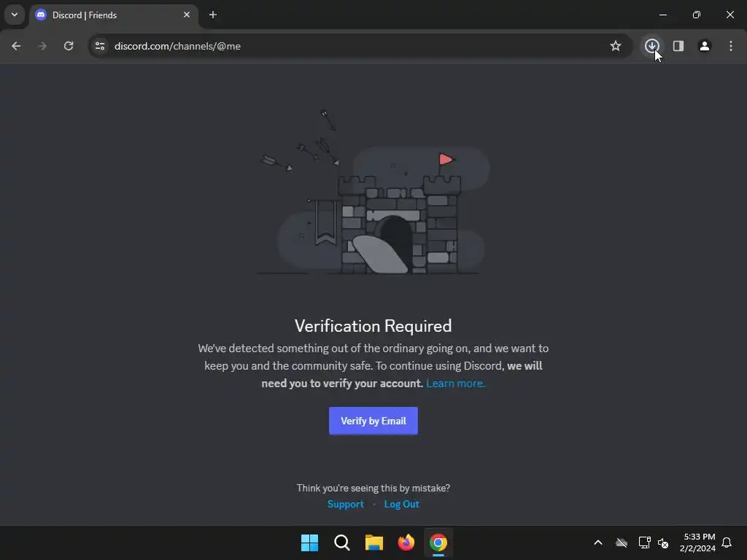This screenshot has width=747, height=560.
Task: Select the Chrome icon in the taskbar
Action: (x=438, y=542)
